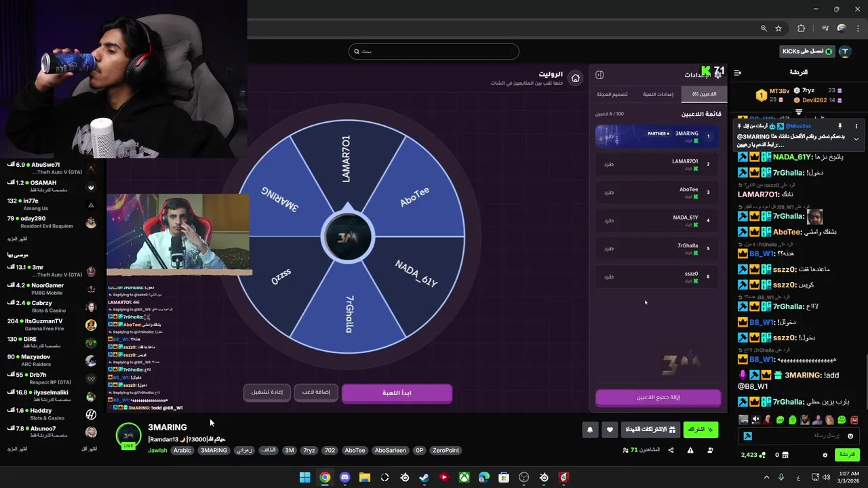Switch to اللاعبين (6) players tab
Screen dimensions: 868x488
704,94
